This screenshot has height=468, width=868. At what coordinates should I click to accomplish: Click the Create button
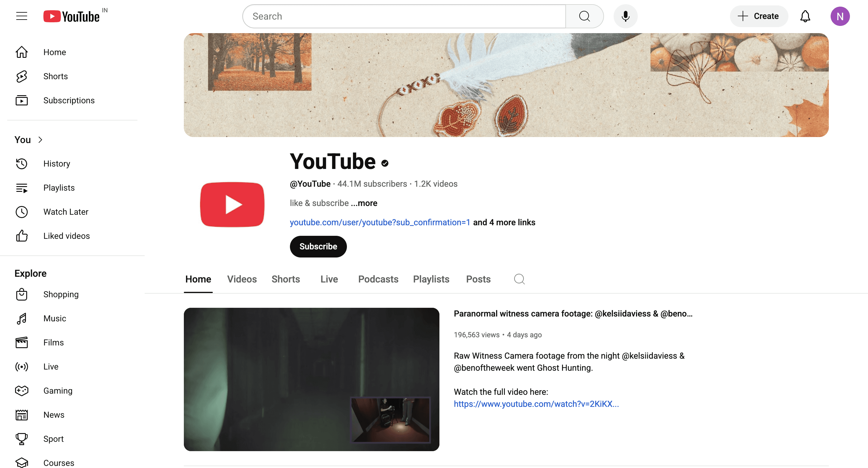tap(758, 16)
